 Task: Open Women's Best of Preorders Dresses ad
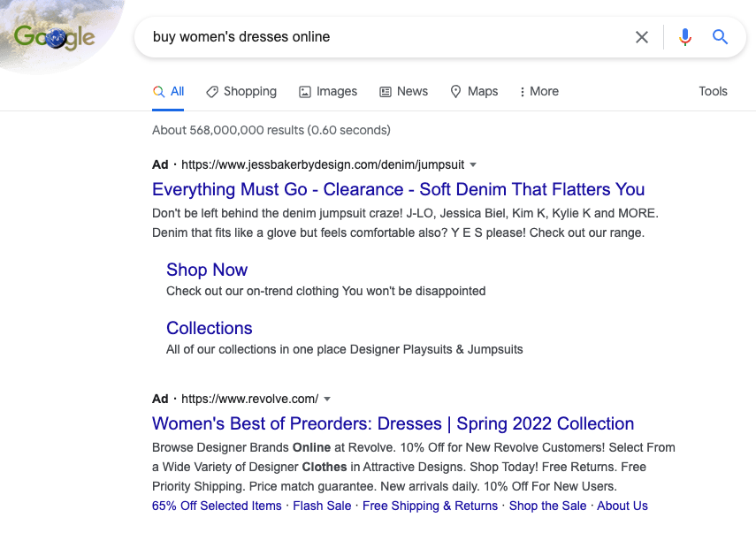[x=393, y=423]
